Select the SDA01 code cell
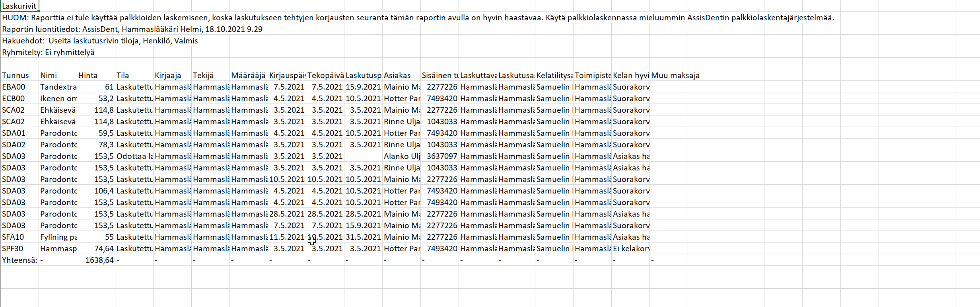 click(19, 133)
